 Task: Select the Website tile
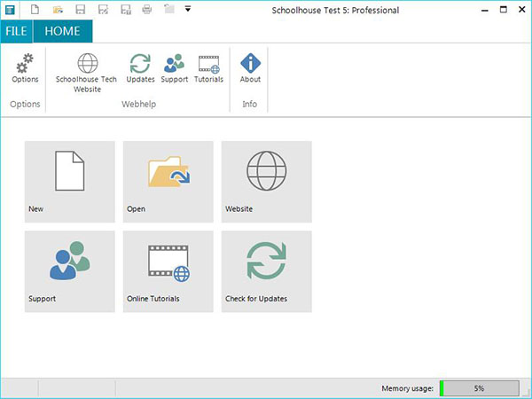coord(267,181)
